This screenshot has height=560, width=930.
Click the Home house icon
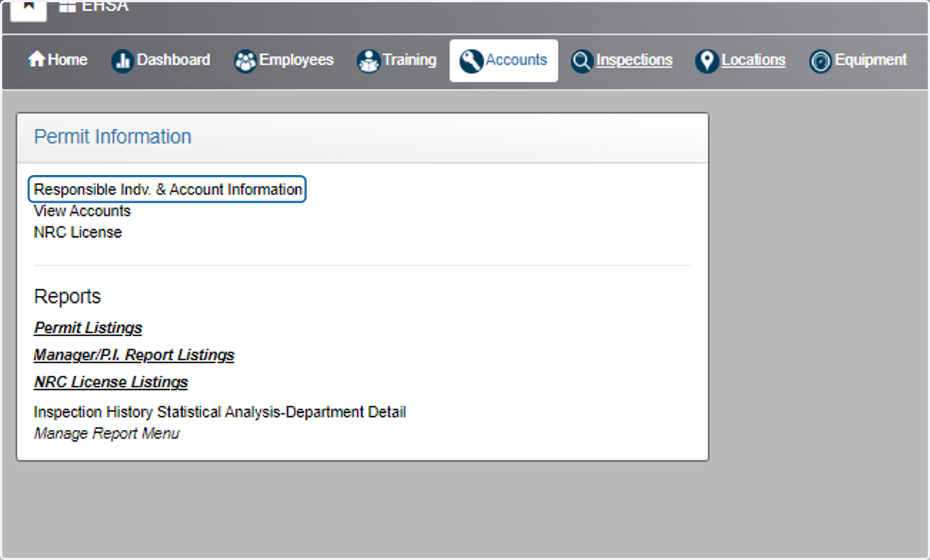tap(36, 60)
